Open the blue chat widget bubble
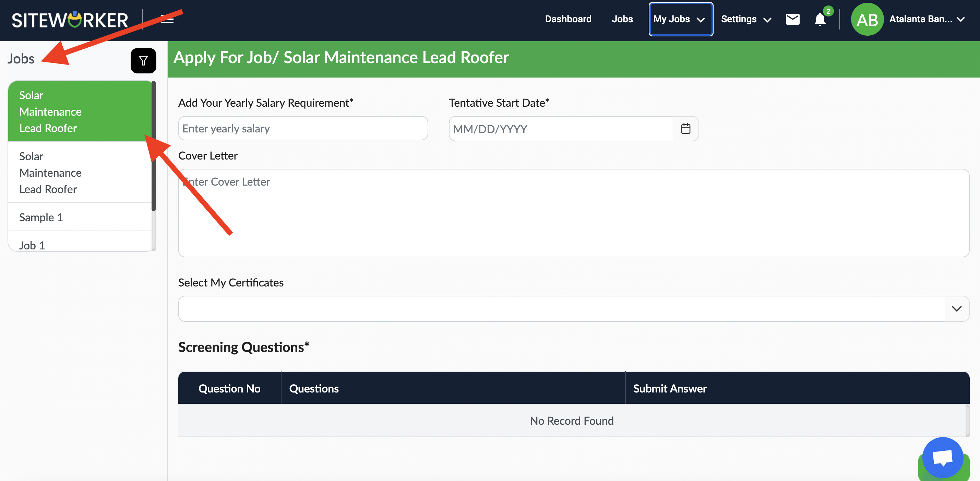This screenshot has width=980, height=481. pos(943,458)
